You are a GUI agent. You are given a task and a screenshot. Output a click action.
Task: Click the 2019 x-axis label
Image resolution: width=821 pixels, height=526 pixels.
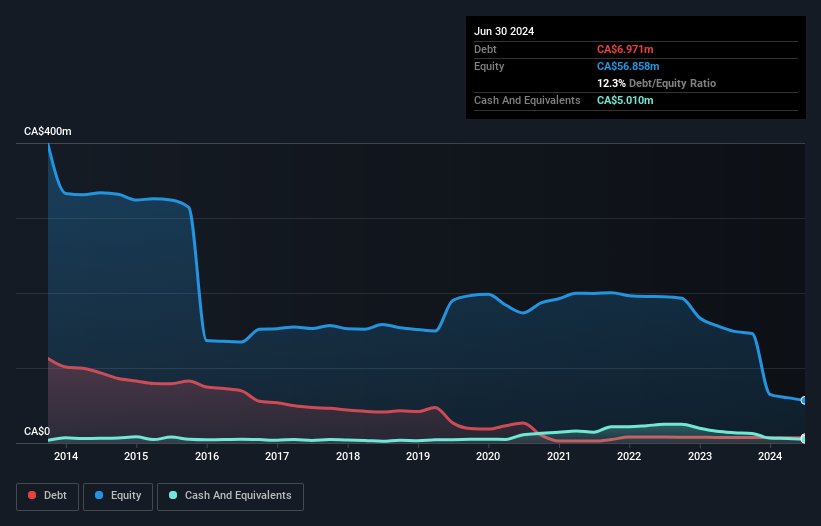pos(418,456)
